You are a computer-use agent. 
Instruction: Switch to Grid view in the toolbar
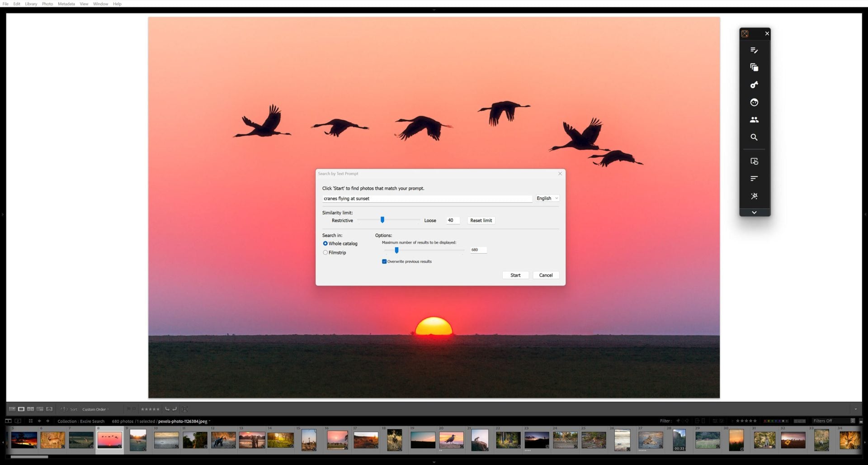11,409
